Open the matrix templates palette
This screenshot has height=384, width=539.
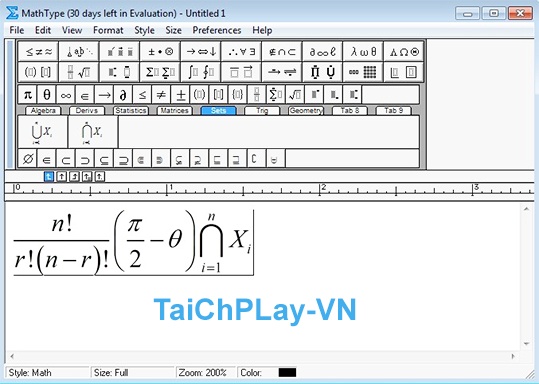[x=363, y=72]
